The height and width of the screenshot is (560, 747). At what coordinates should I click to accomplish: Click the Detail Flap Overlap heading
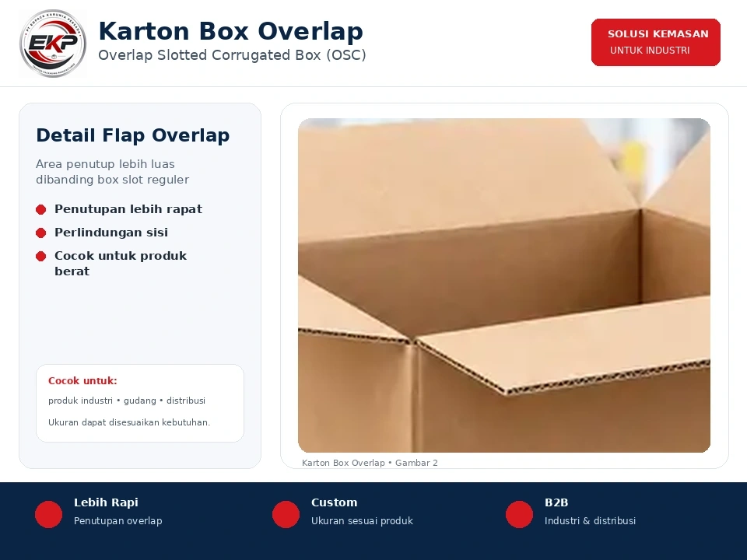pyautogui.click(x=133, y=135)
